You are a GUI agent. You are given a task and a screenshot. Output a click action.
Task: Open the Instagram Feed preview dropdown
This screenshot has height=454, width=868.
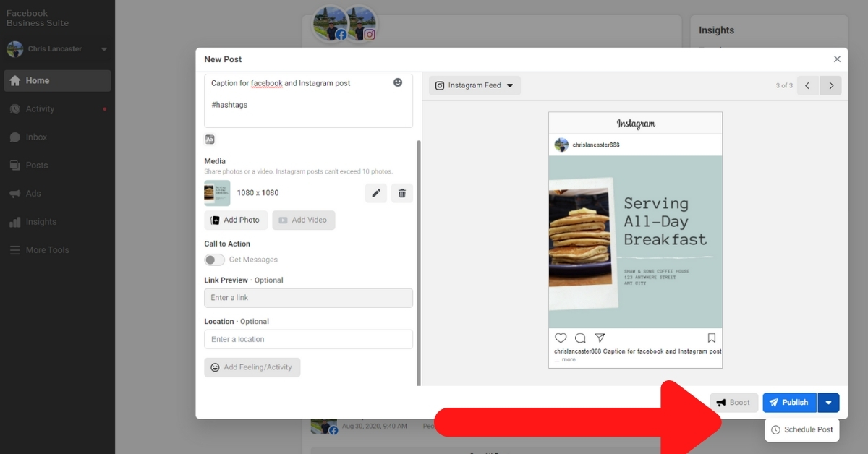pyautogui.click(x=475, y=85)
